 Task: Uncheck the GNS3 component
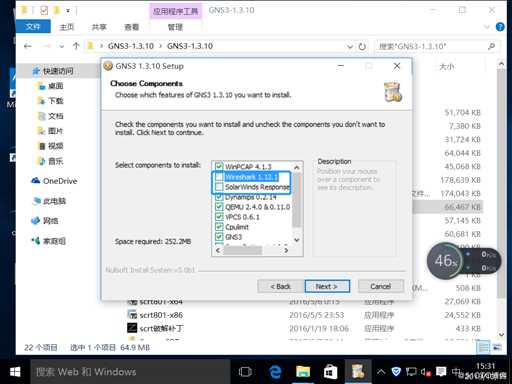click(219, 237)
